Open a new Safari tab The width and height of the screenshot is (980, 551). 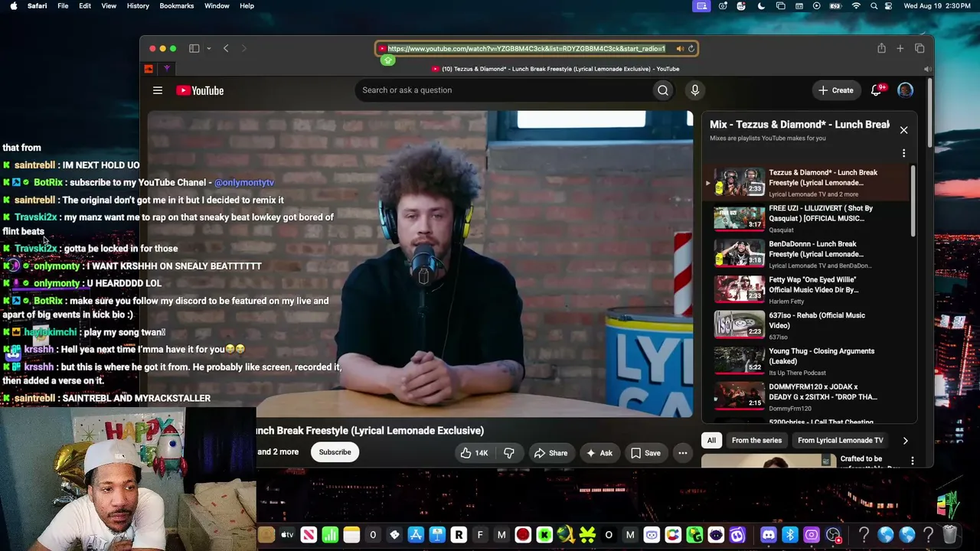(900, 48)
